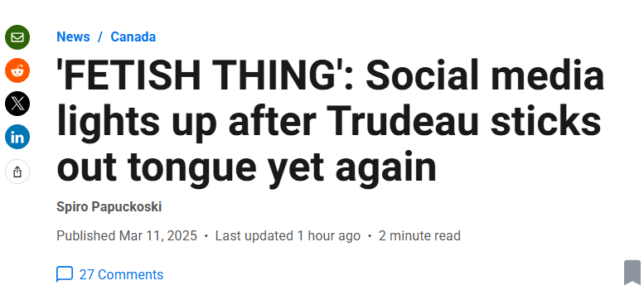Open the generic share options icon
Viewport: 644px width, 300px height.
[x=17, y=172]
